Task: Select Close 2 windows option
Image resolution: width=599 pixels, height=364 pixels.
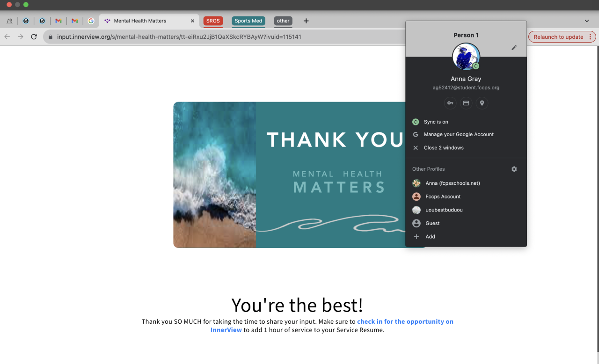Action: pyautogui.click(x=466, y=147)
